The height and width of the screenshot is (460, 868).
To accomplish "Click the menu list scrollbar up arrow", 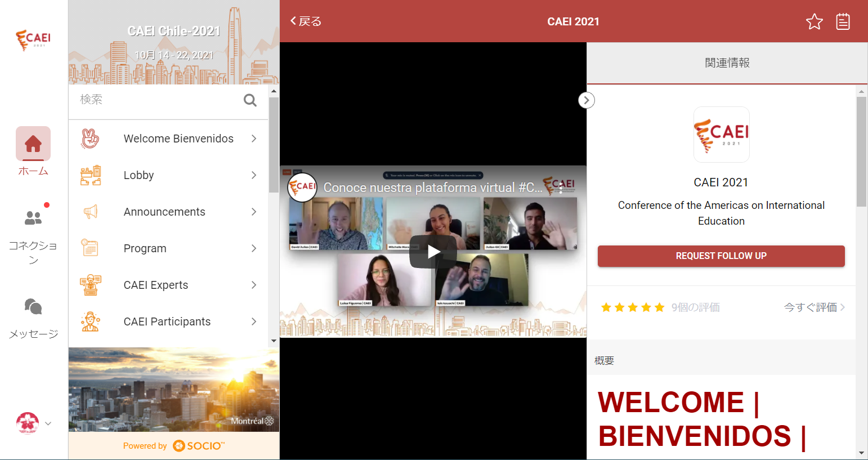I will pos(274,91).
